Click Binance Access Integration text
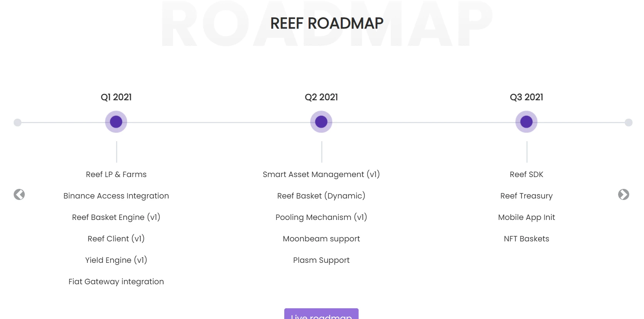Screen dimensions: 644x319 [x=116, y=196]
